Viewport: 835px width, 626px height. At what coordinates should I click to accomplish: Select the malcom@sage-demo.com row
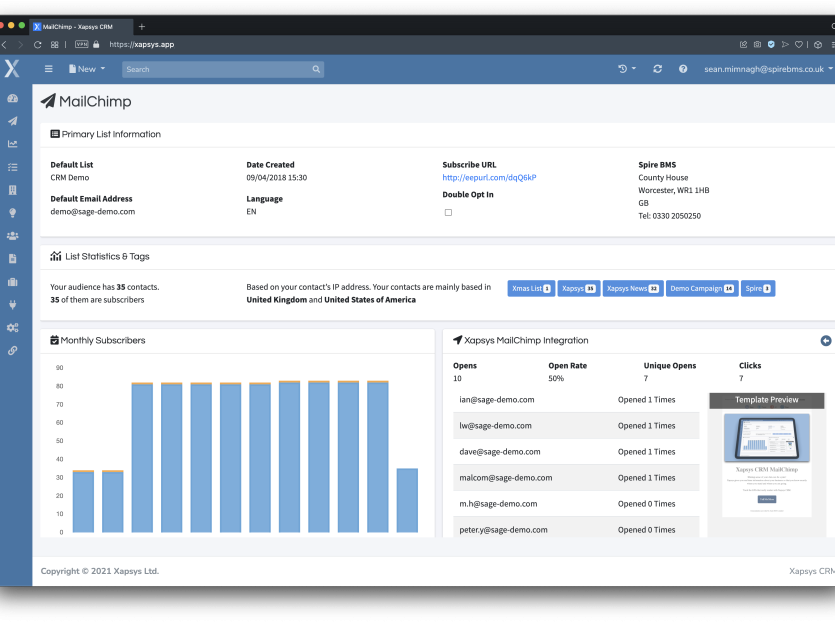[x=576, y=478]
